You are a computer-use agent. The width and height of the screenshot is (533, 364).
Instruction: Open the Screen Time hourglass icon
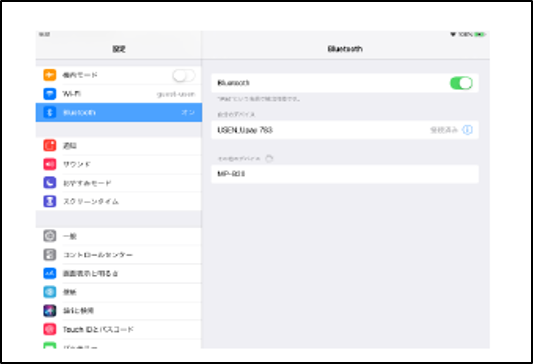50,201
